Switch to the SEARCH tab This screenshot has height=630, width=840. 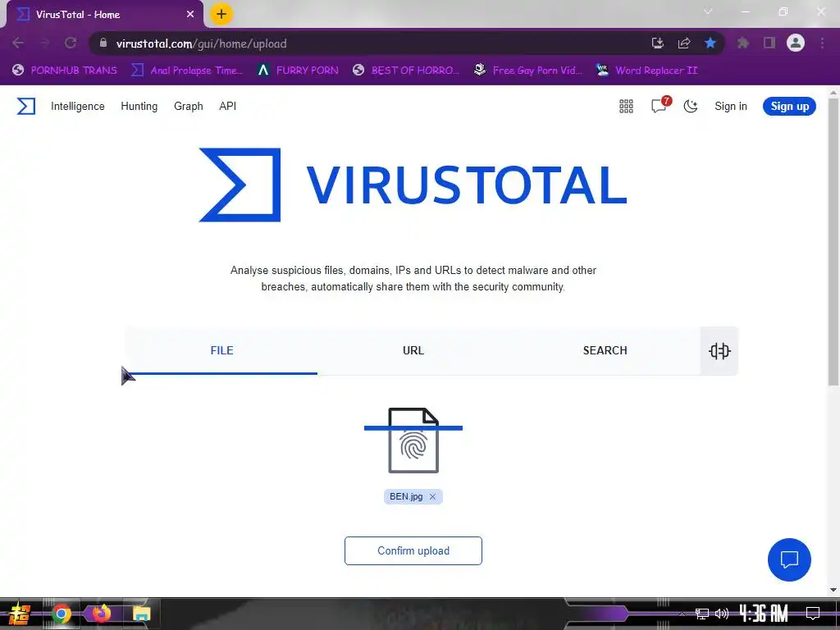(605, 350)
